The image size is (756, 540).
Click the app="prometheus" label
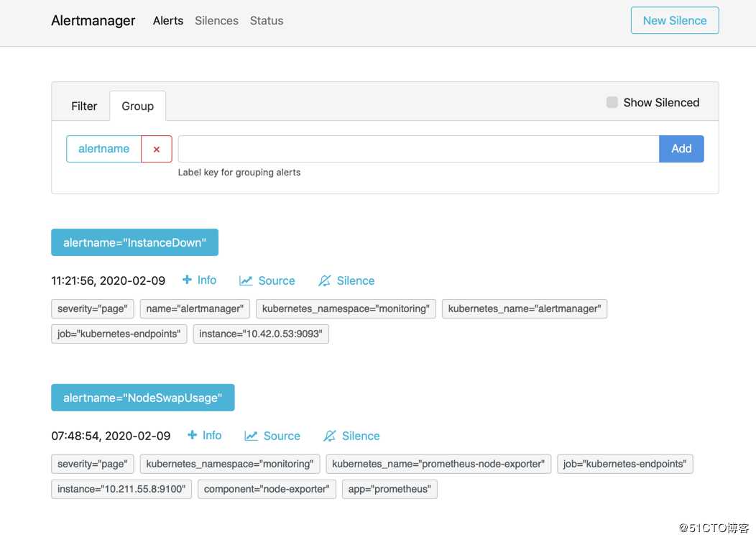(389, 490)
